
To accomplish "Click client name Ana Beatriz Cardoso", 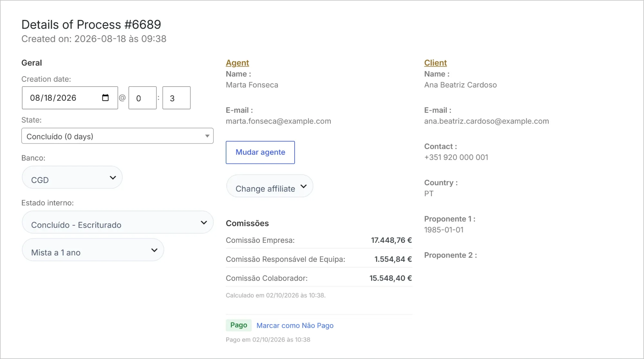I will (460, 85).
